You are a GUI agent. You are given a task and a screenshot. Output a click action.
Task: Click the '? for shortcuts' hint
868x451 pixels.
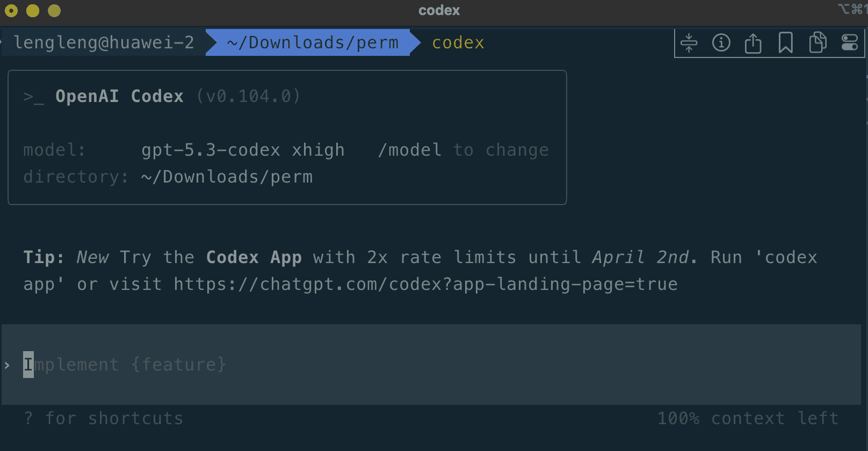click(104, 418)
